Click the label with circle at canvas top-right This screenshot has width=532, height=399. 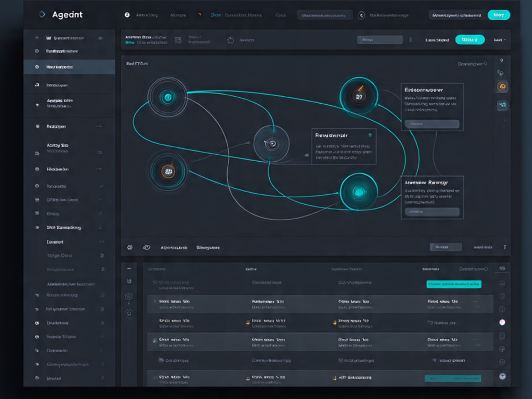[x=472, y=64]
